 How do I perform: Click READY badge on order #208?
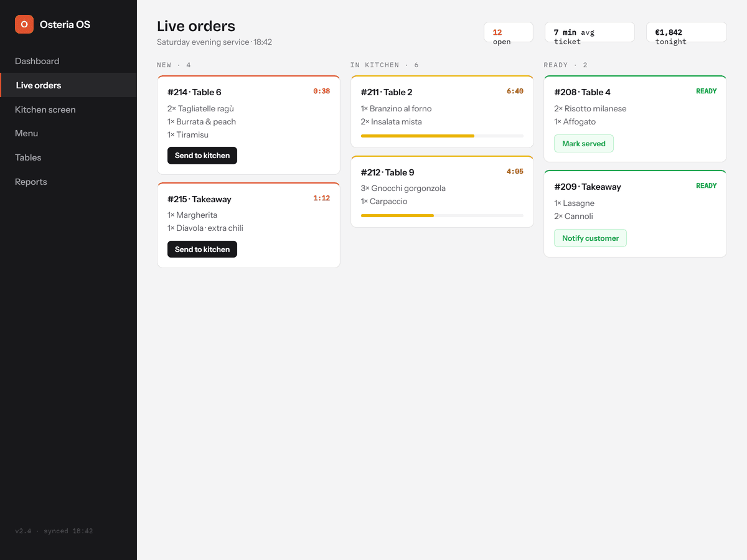click(707, 91)
